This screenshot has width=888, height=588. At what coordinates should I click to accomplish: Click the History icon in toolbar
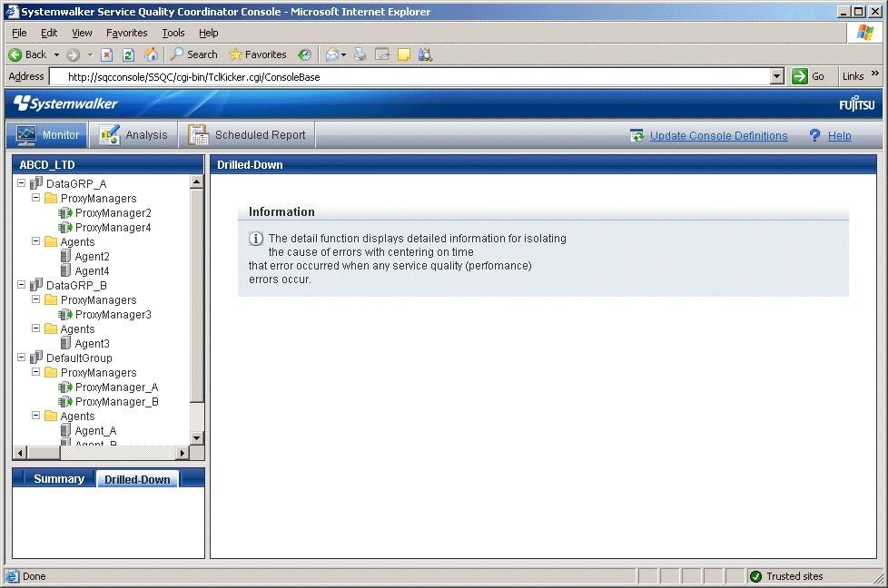pos(305,54)
